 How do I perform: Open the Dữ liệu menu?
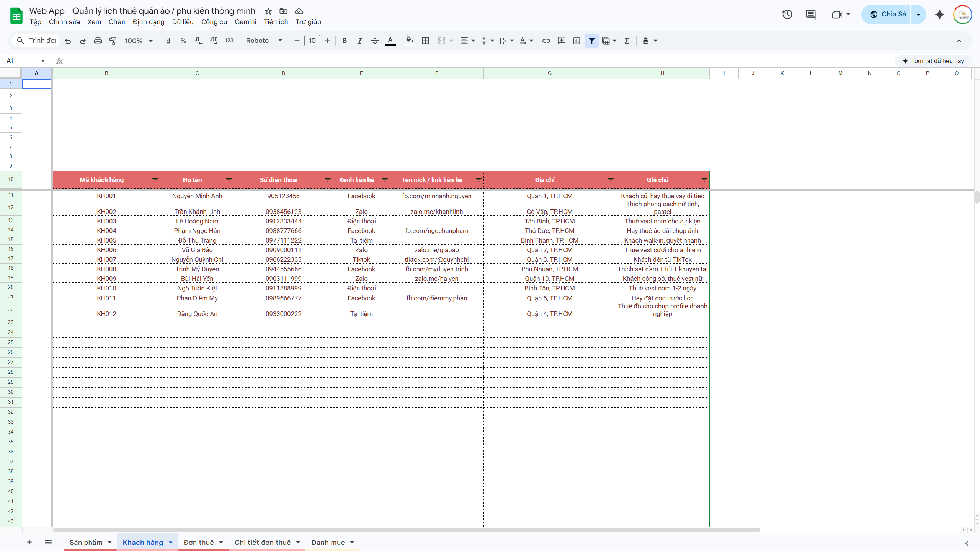pyautogui.click(x=183, y=22)
